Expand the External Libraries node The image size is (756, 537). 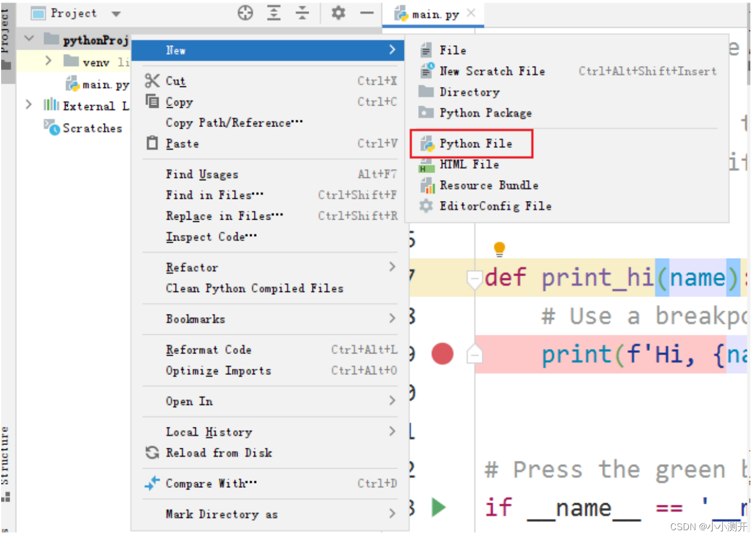[x=28, y=105]
